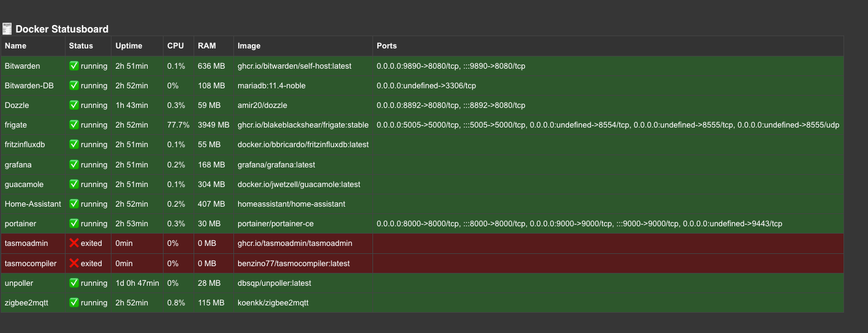This screenshot has width=868, height=333.
Task: Click the green checkmark in the frigate row
Action: (74, 124)
